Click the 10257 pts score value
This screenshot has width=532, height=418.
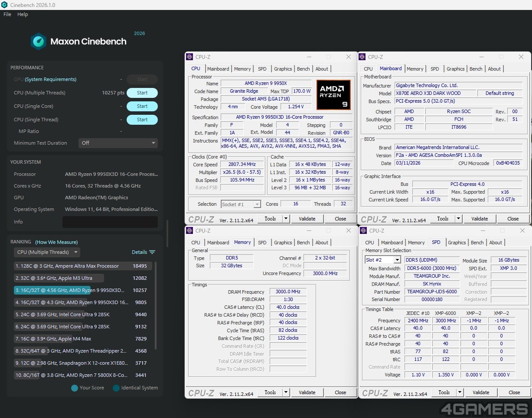pos(113,93)
